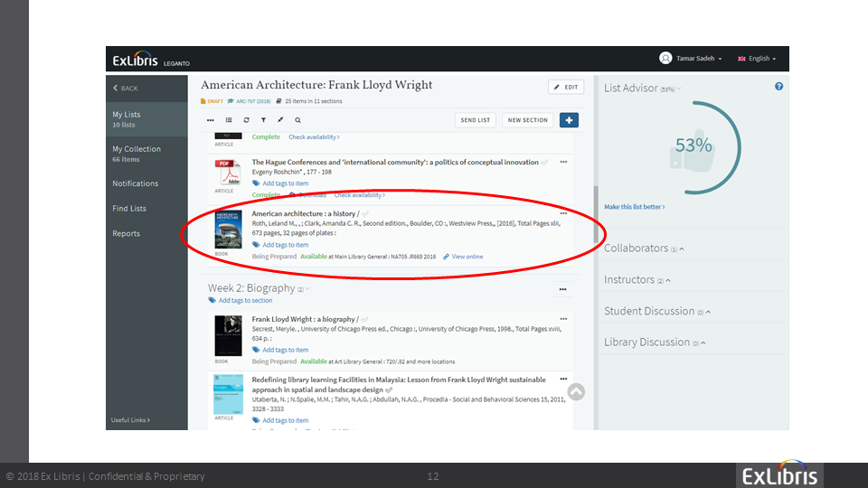This screenshot has height=488, width=868.
Task: Open the filter funnel icon
Action: click(x=263, y=120)
